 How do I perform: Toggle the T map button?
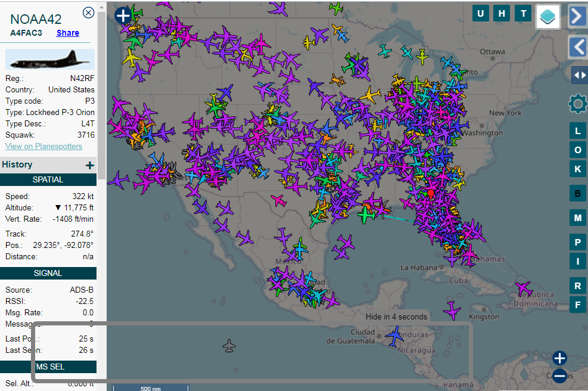(523, 14)
